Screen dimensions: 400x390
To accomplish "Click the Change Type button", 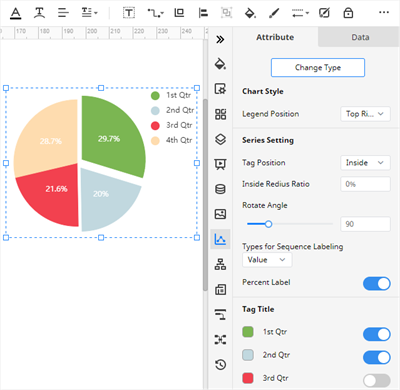I will [318, 68].
